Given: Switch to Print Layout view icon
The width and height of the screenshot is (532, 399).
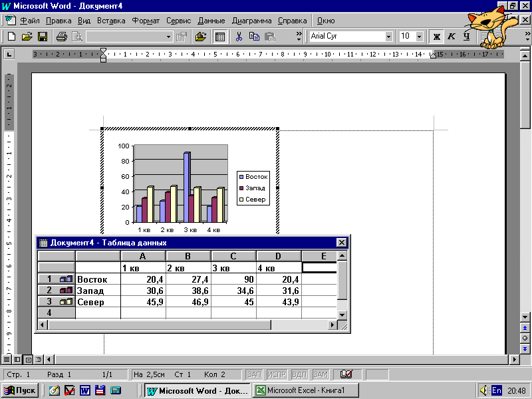Looking at the screenshot, I should (28, 359).
